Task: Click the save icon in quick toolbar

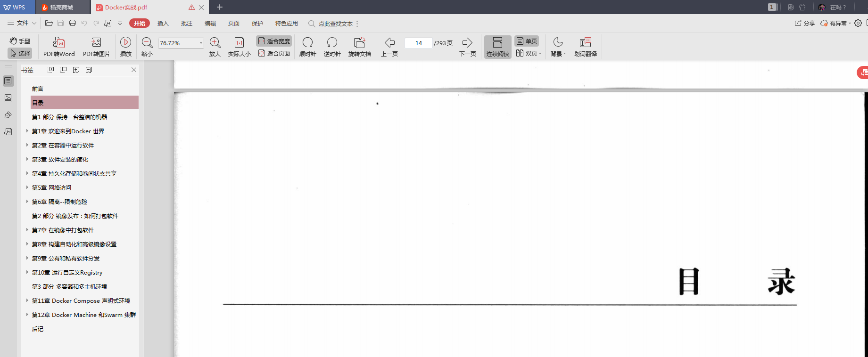Action: 60,23
